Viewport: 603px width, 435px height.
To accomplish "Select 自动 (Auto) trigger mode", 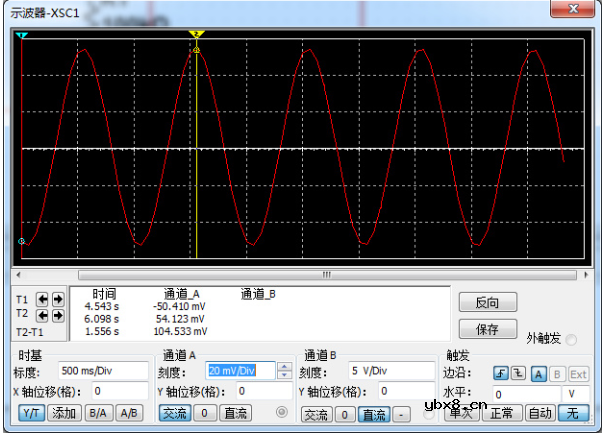I will [x=539, y=413].
